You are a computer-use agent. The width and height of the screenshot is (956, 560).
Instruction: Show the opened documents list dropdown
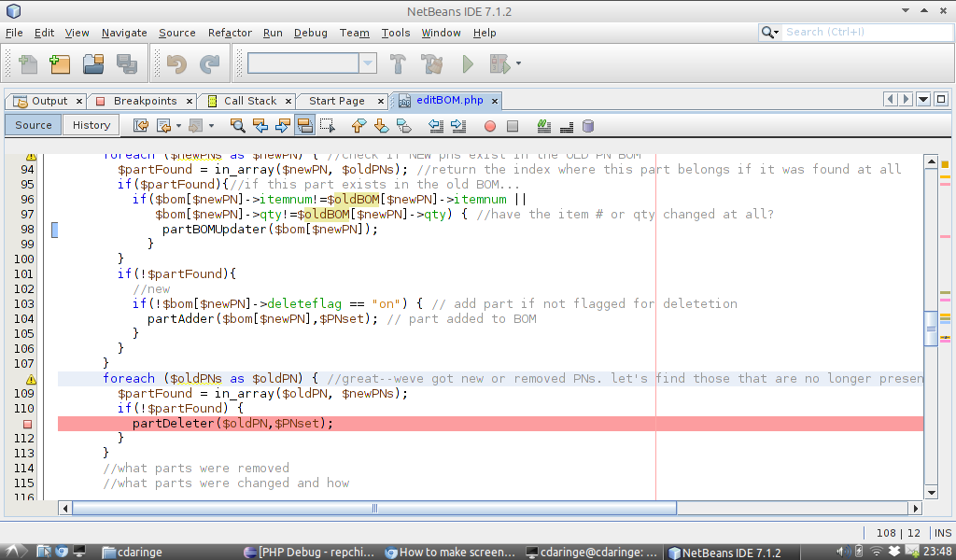(x=923, y=99)
